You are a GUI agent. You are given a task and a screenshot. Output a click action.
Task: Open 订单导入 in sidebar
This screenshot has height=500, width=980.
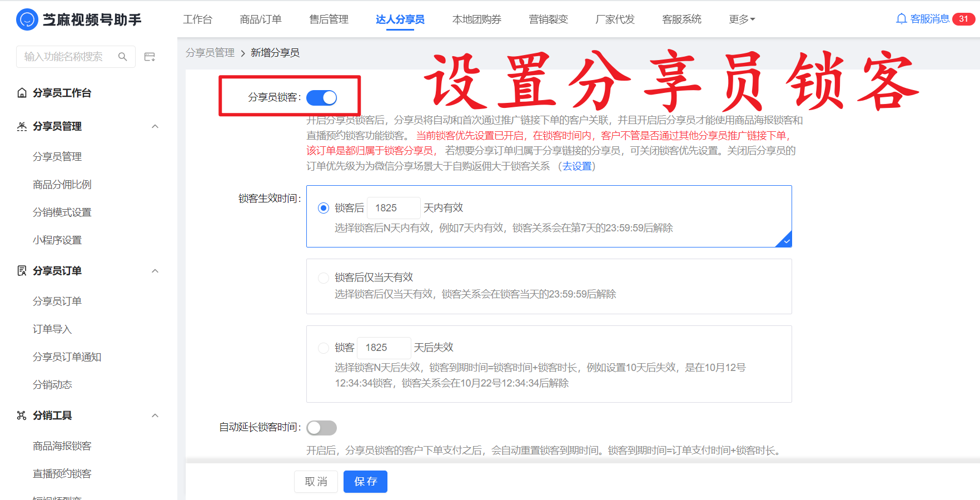[x=52, y=329]
